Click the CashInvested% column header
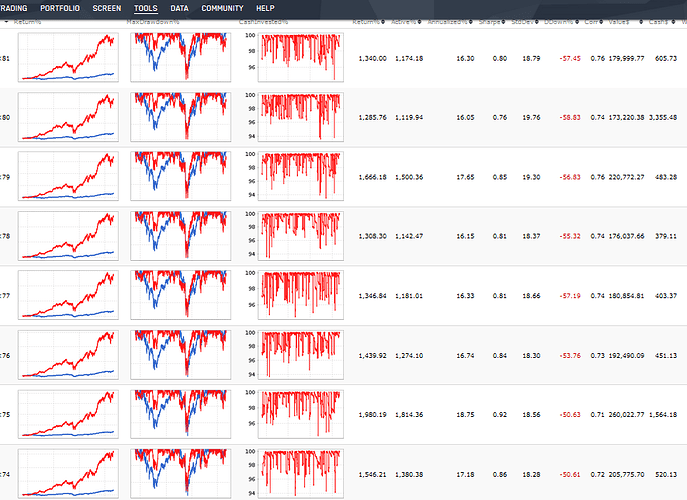Viewport: 687px width, 500px height. click(263, 22)
